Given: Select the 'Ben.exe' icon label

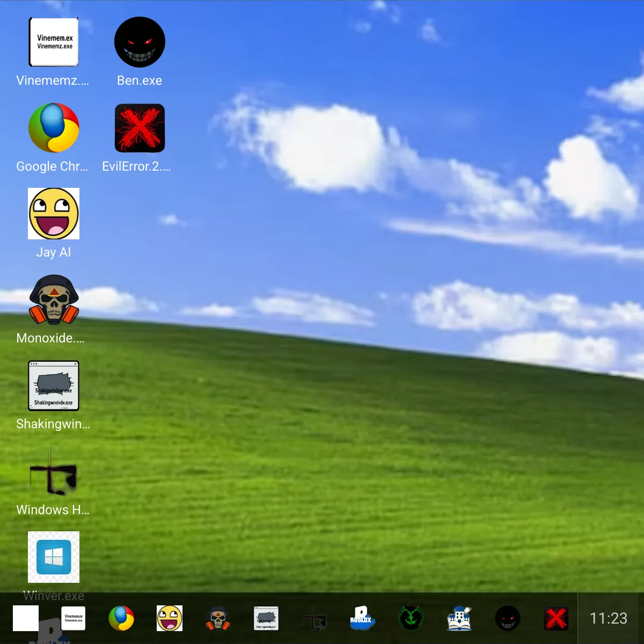Looking at the screenshot, I should (x=140, y=80).
